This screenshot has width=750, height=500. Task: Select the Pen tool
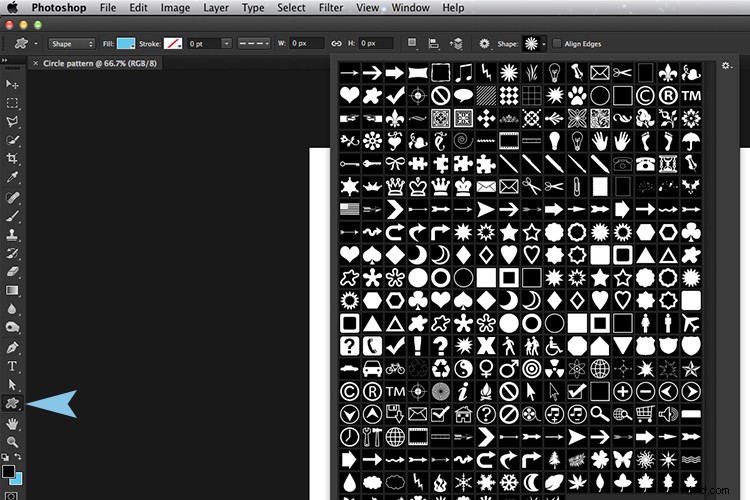(x=13, y=347)
